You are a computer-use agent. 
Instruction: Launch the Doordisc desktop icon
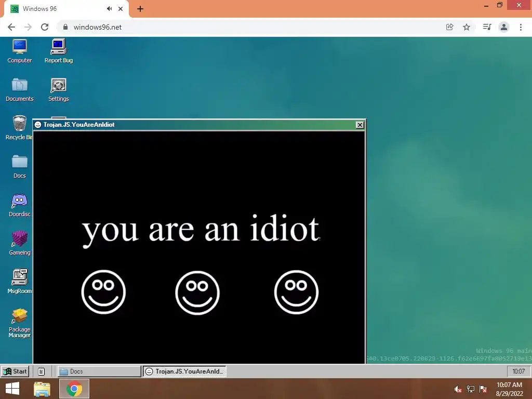[x=19, y=205]
